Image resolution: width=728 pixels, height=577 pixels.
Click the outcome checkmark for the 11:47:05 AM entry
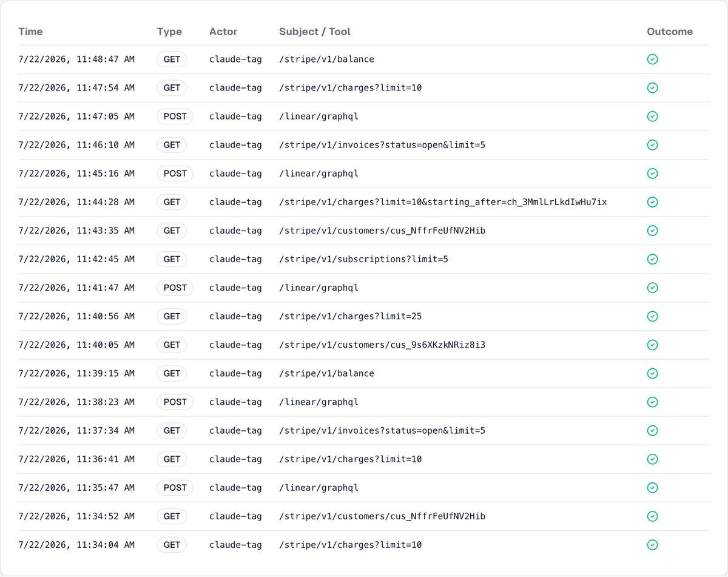[x=653, y=116]
